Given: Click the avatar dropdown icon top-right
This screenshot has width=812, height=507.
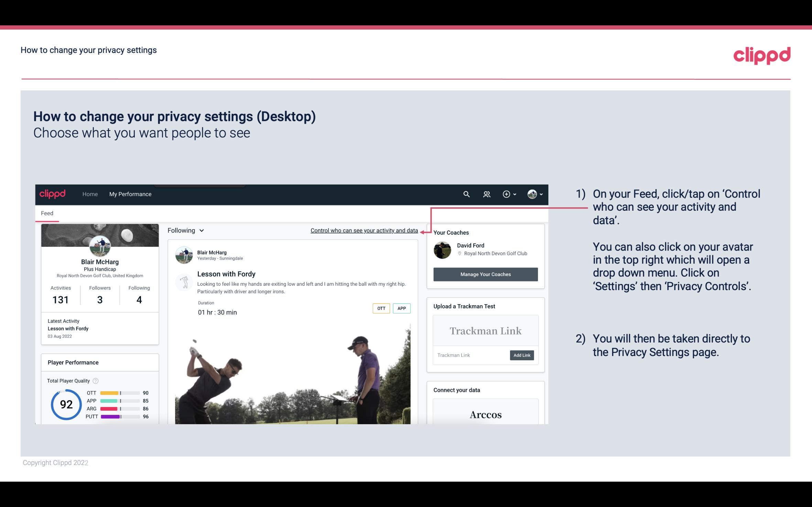Looking at the screenshot, I should (540, 194).
